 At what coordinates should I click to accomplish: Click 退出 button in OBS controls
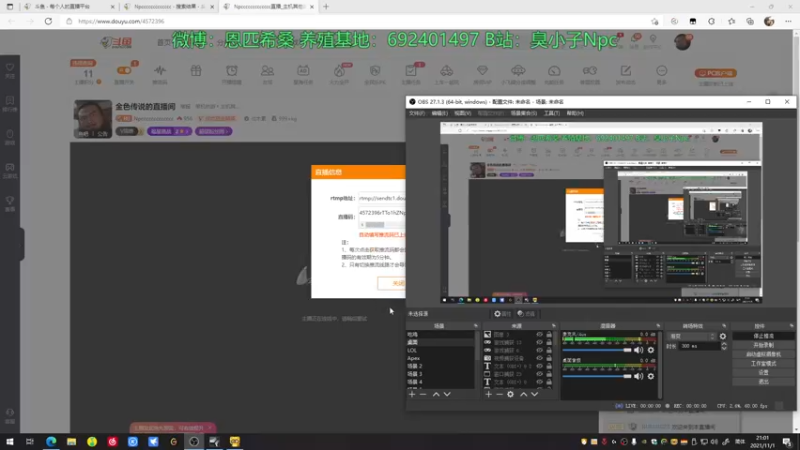pyautogui.click(x=763, y=382)
